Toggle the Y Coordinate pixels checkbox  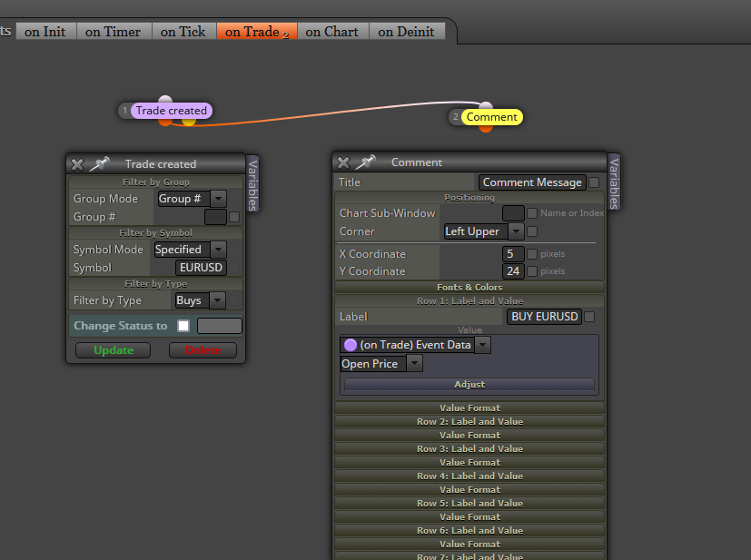pyautogui.click(x=532, y=271)
